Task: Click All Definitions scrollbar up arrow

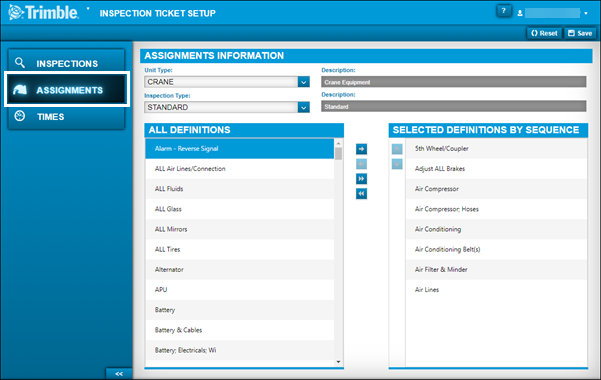Action: coord(338,143)
